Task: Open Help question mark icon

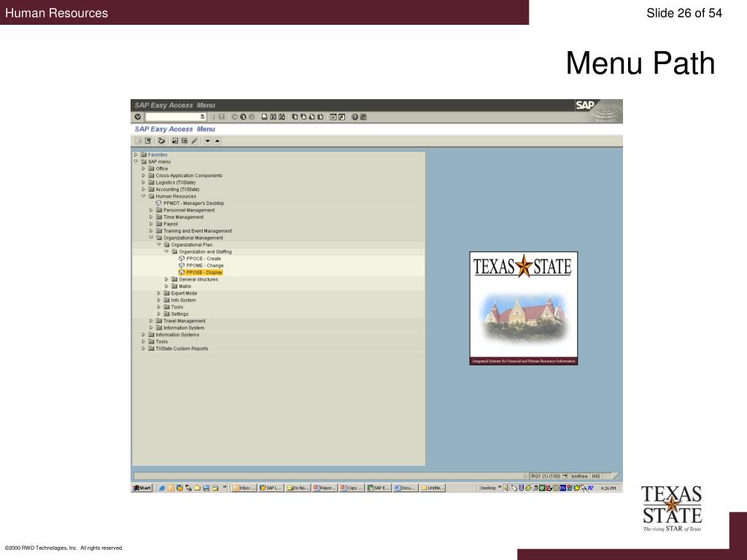Action: (355, 117)
